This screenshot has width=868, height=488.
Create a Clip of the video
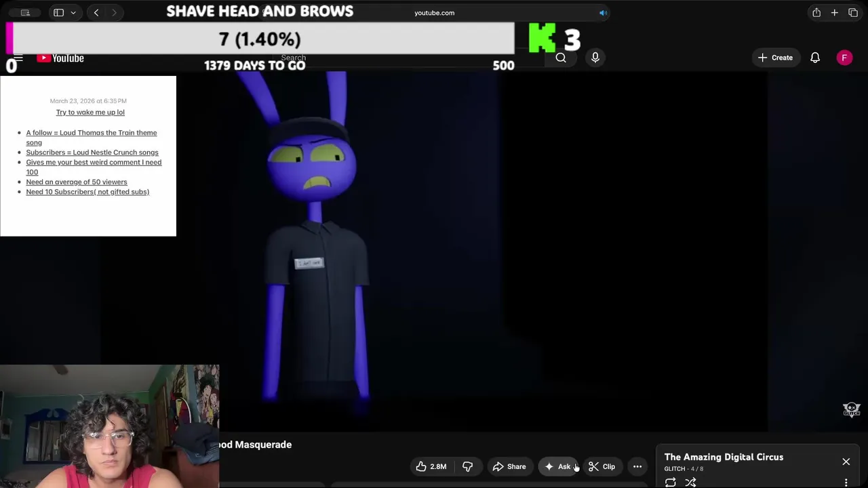602,466
